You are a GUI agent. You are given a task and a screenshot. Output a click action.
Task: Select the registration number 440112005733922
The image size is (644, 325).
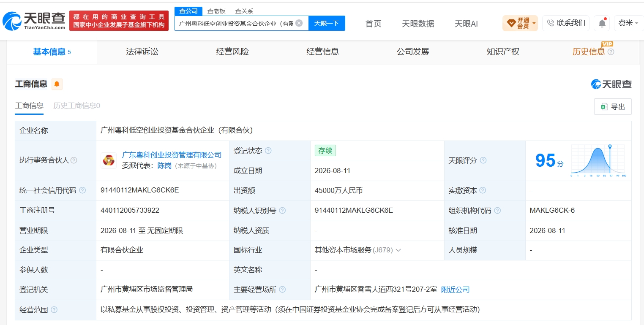pyautogui.click(x=130, y=210)
